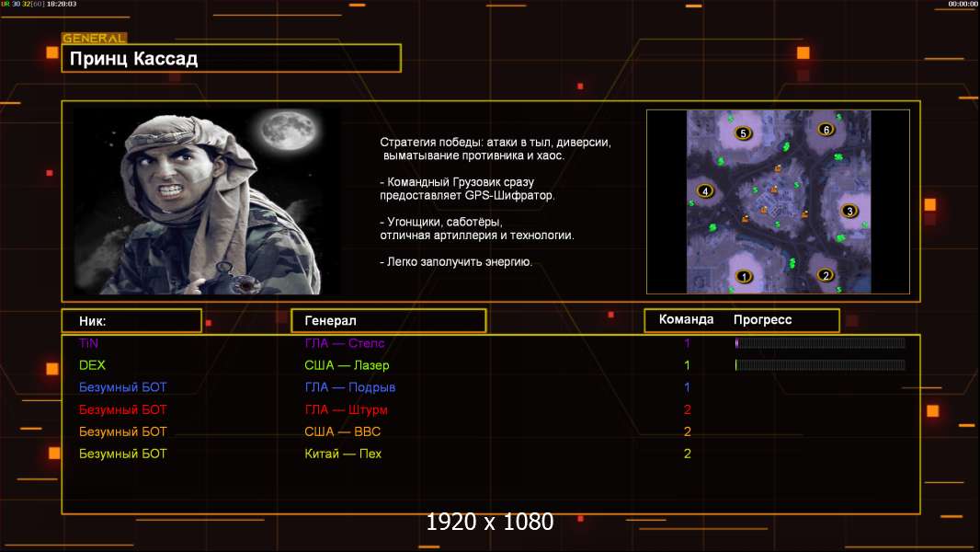Select start position 2 on the minimap
This screenshot has width=980, height=552.
(x=826, y=275)
